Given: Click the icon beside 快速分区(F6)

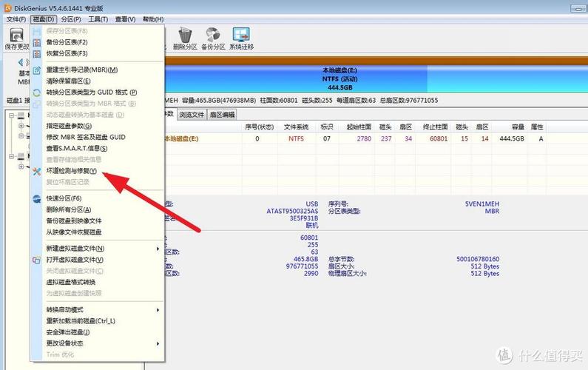Looking at the screenshot, I should [x=37, y=199].
